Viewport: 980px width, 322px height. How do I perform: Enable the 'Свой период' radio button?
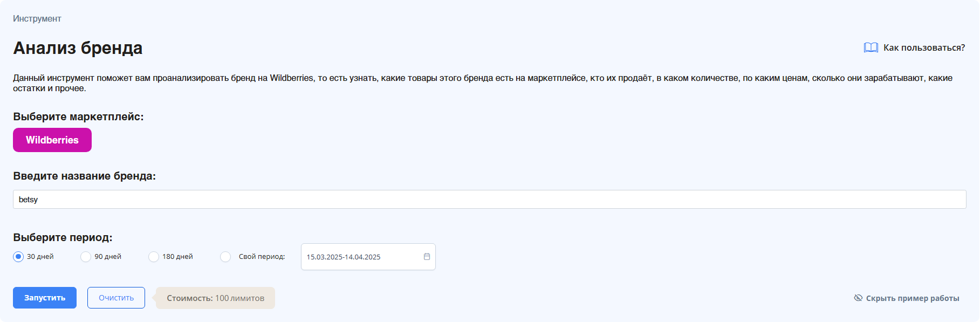(x=225, y=257)
